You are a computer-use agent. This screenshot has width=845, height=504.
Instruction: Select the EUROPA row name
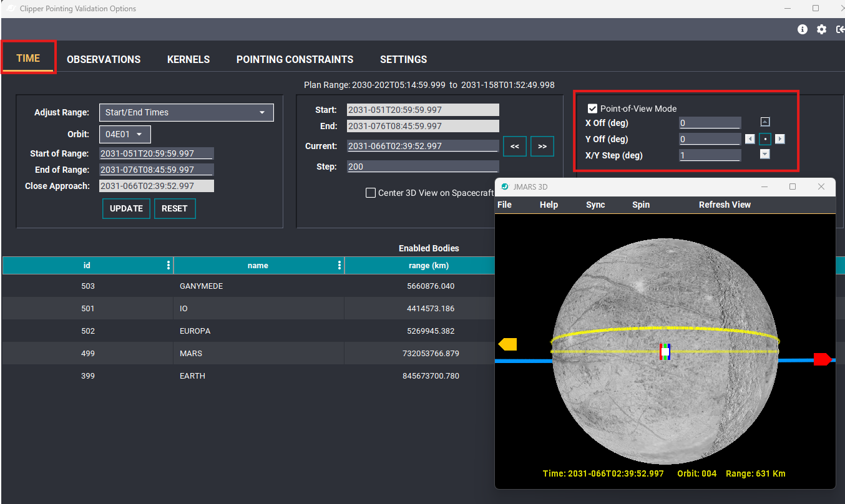195,331
